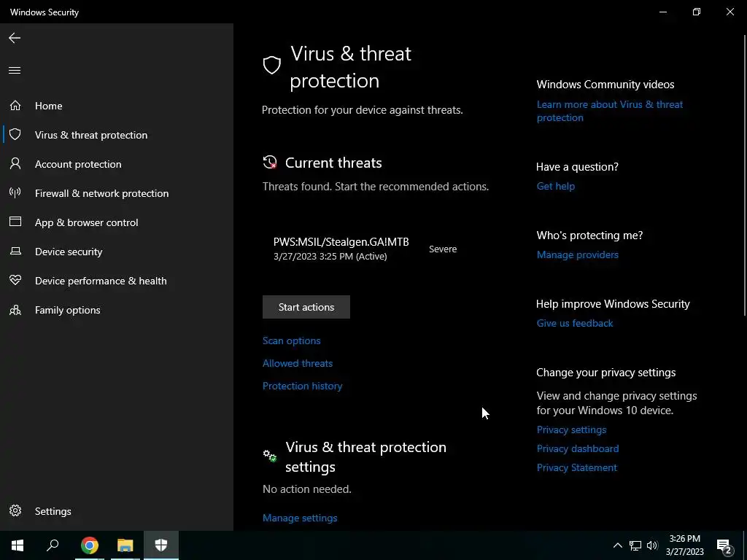Screen dimensions: 747x560
Task: Click the Device performance heart icon
Action: pos(15,280)
